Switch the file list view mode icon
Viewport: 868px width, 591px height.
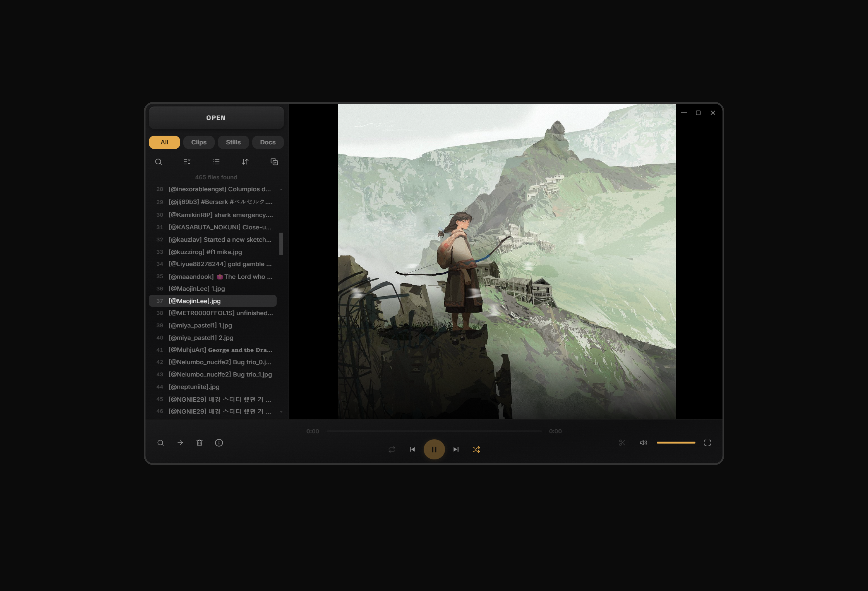coord(216,162)
